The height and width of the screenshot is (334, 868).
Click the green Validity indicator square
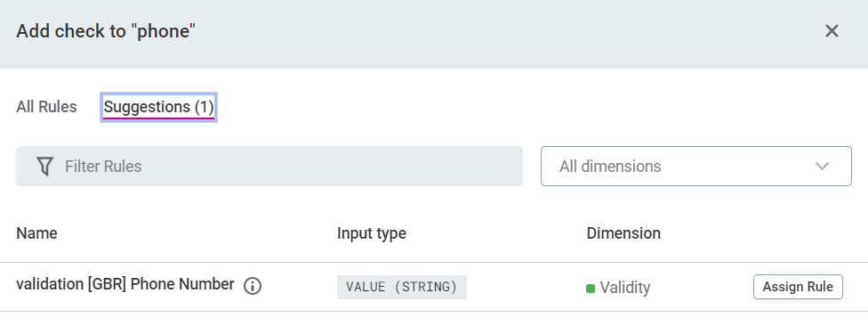click(591, 288)
